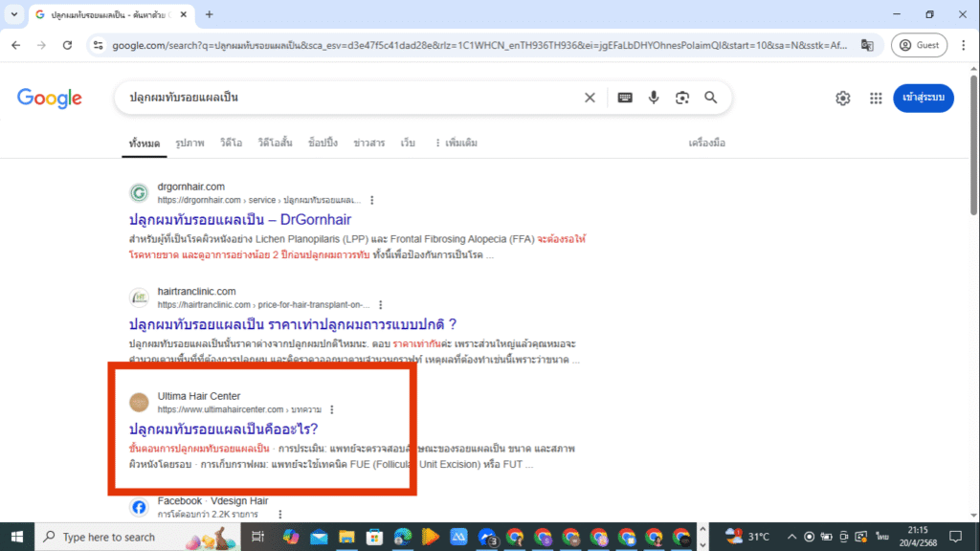Screen dimensions: 980x551
Task: Clear the search query with the X icon
Action: click(x=590, y=98)
